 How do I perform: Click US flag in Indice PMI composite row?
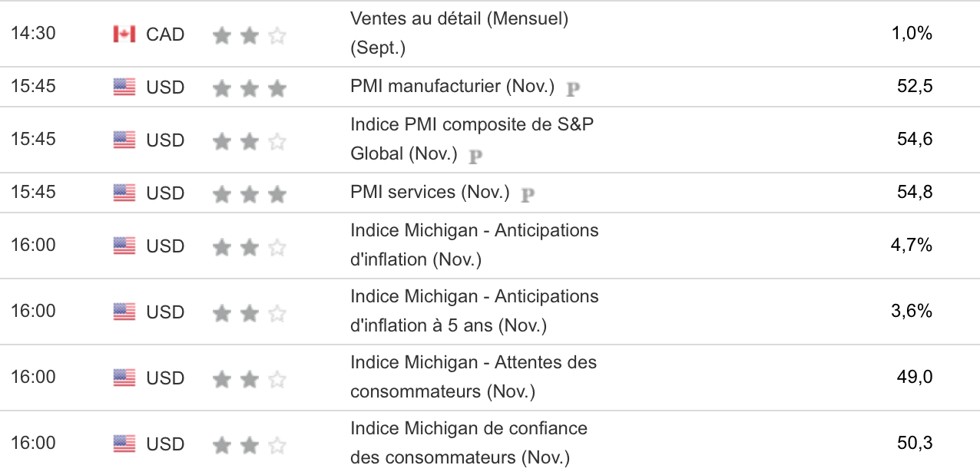click(124, 140)
